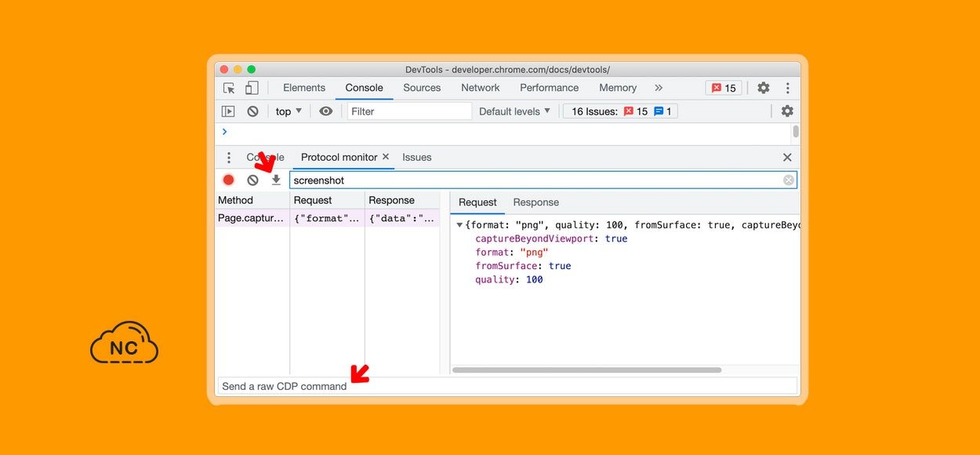Show the console sidebar panel icon

(228, 111)
